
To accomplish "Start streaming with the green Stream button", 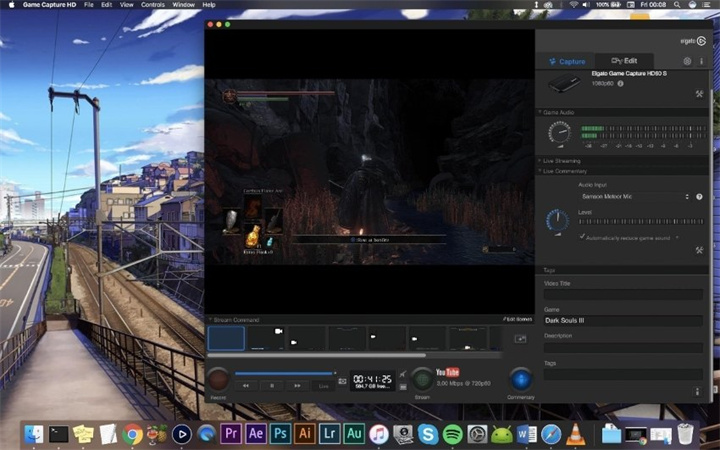I will pos(422,379).
